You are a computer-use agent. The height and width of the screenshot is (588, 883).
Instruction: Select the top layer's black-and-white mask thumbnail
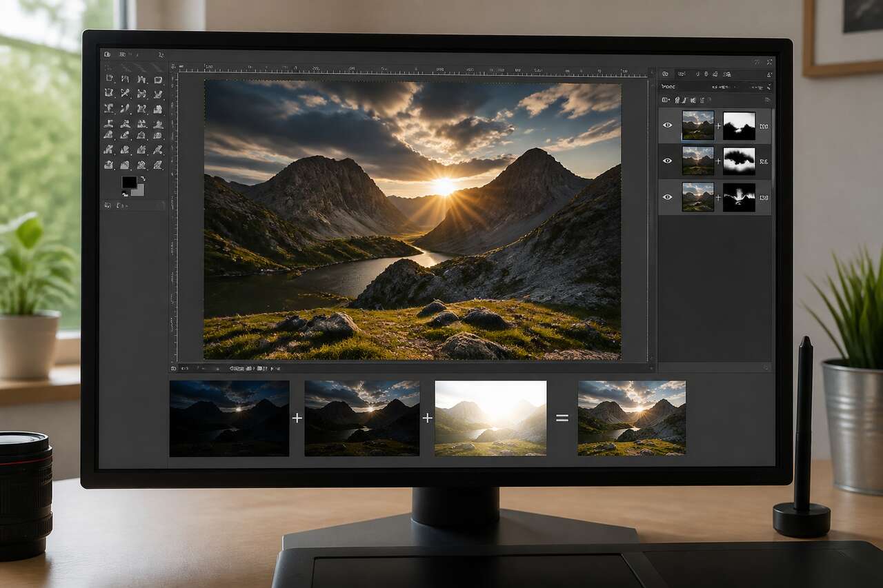point(739,125)
